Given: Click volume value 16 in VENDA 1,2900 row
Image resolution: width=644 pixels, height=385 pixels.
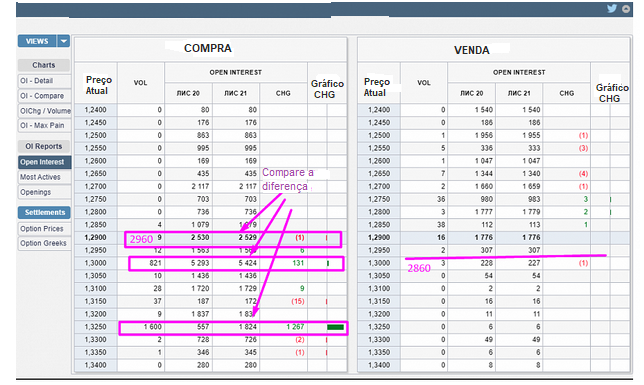Looking at the screenshot, I should (441, 237).
